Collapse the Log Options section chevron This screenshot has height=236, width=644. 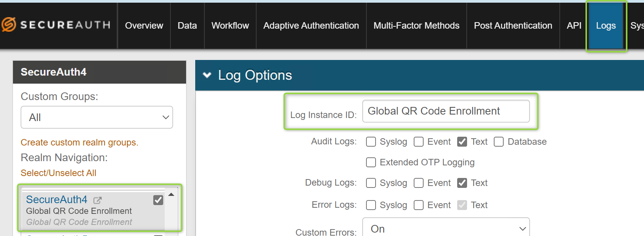(207, 75)
